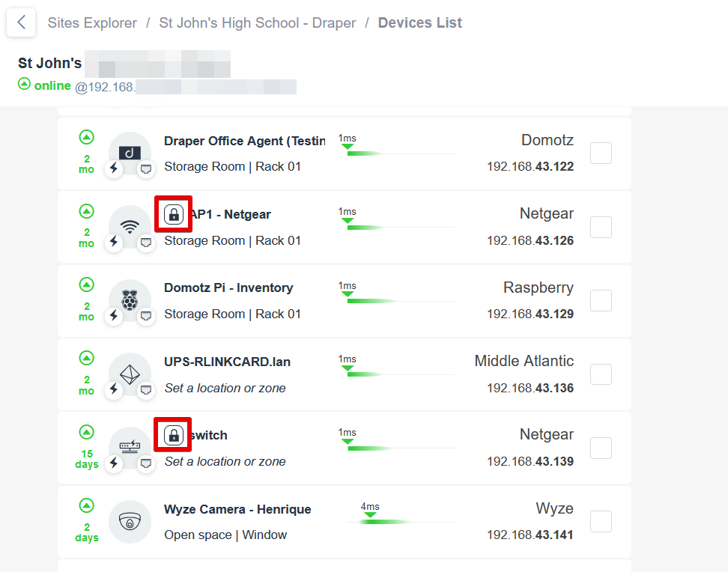Viewport: 728px width, 572px height.
Task: Click the lock icon on the switch device
Action: [174, 435]
